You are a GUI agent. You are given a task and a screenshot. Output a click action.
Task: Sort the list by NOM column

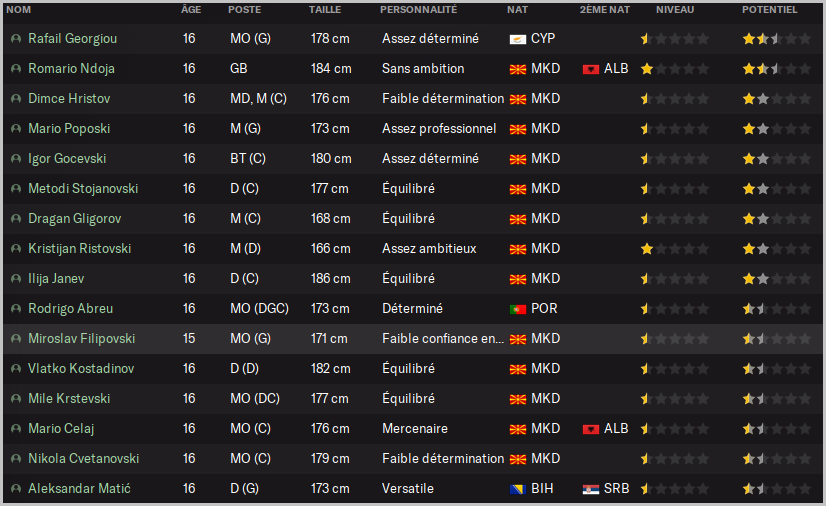tap(19, 9)
